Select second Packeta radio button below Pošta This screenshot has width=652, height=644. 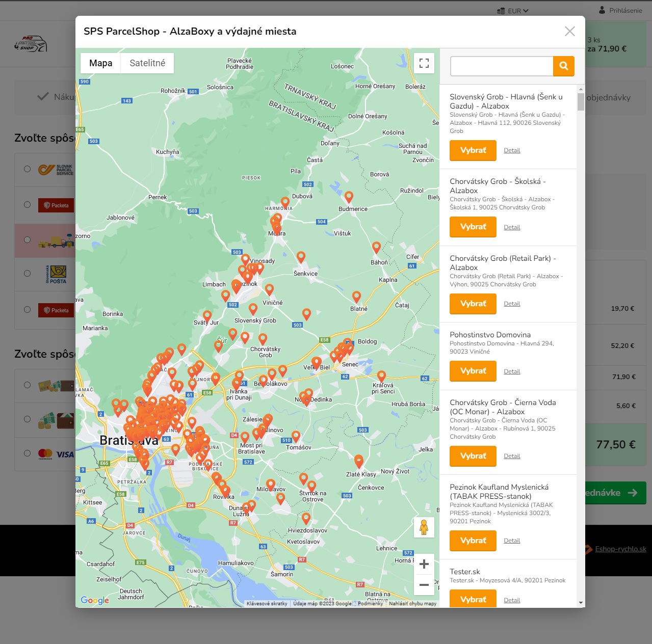point(27,309)
